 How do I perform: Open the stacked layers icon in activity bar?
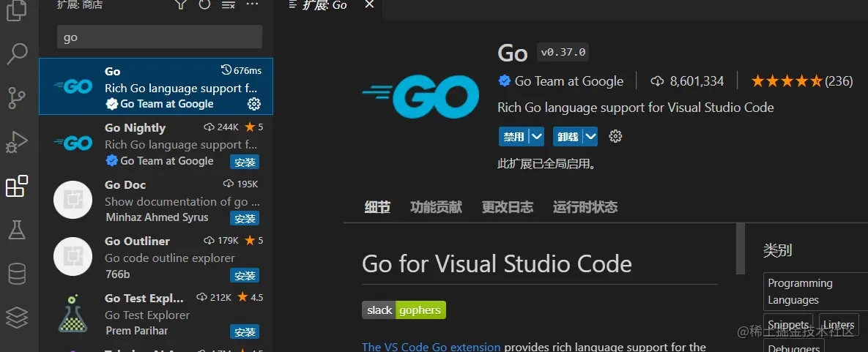point(17,318)
